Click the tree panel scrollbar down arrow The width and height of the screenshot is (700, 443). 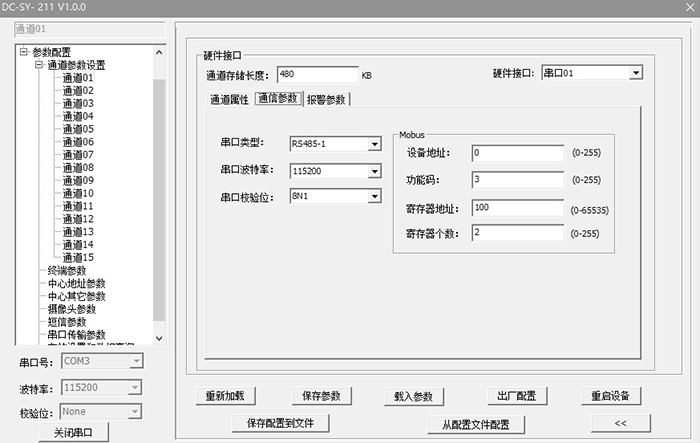[x=159, y=340]
